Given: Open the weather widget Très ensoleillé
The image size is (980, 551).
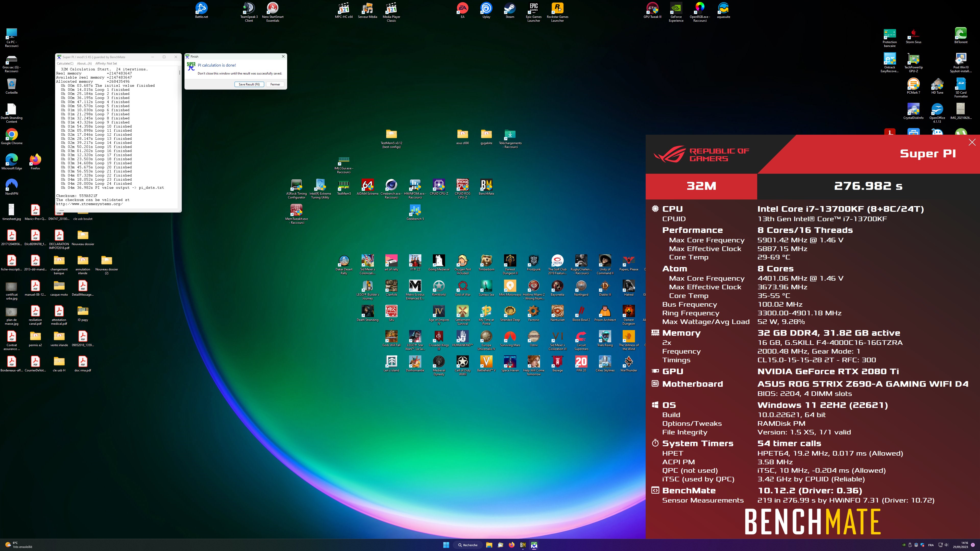Looking at the screenshot, I should 18,545.
